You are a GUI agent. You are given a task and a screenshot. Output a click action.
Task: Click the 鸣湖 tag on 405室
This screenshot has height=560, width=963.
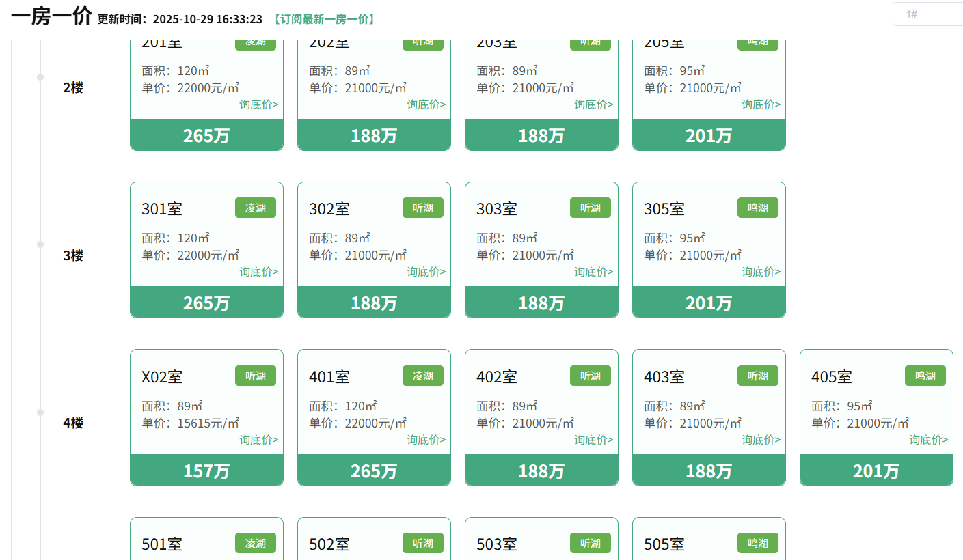pyautogui.click(x=925, y=376)
